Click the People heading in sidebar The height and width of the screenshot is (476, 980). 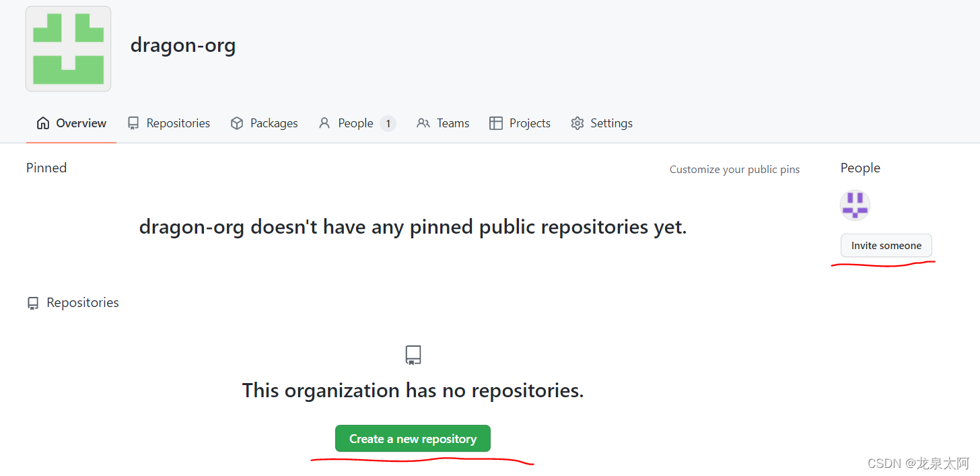click(x=860, y=168)
